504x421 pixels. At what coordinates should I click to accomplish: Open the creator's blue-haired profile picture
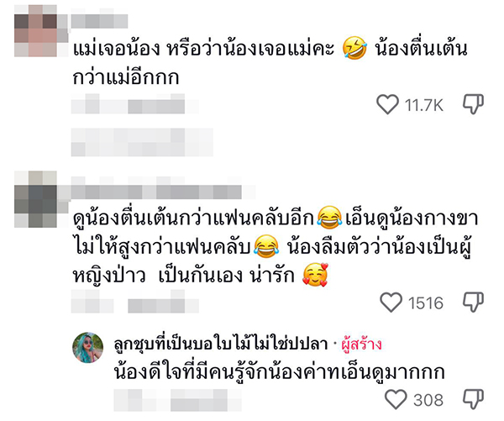point(88,348)
